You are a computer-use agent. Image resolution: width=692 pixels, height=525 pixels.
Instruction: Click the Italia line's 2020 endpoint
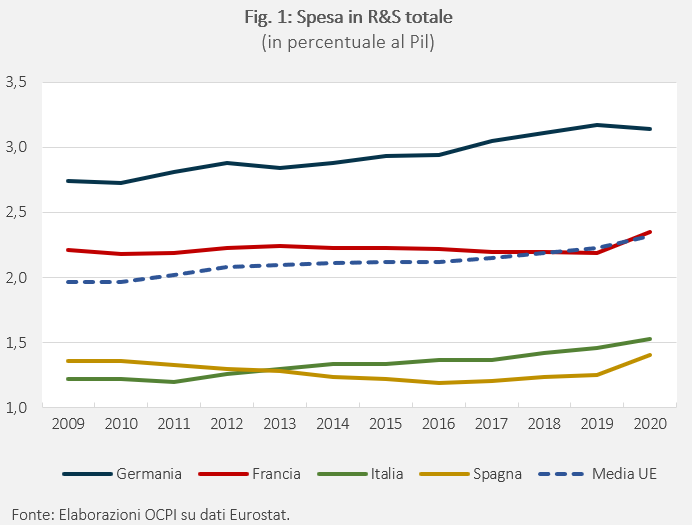pos(650,339)
